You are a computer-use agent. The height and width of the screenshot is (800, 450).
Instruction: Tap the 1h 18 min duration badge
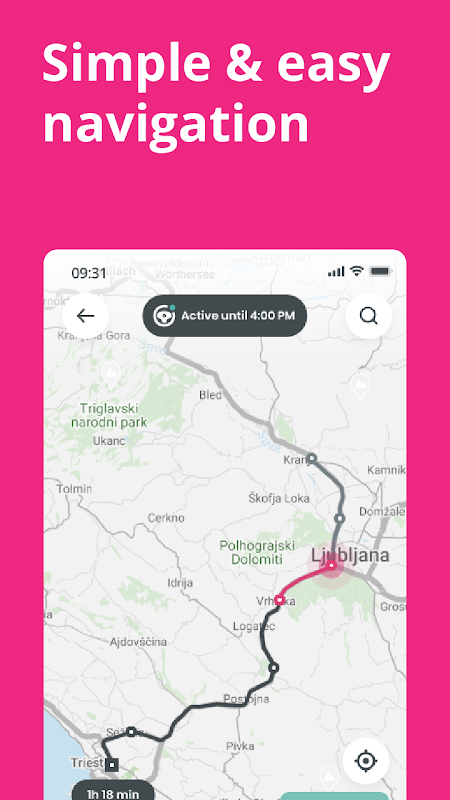pyautogui.click(x=113, y=791)
